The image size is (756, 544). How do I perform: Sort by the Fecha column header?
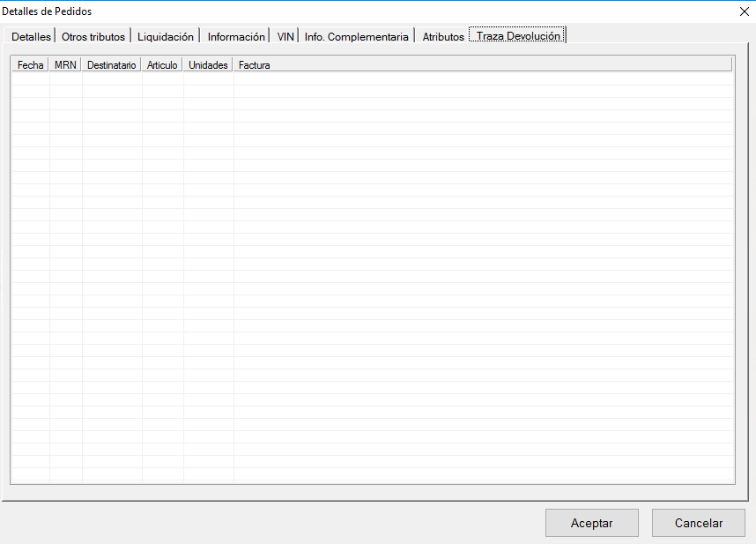click(x=30, y=65)
